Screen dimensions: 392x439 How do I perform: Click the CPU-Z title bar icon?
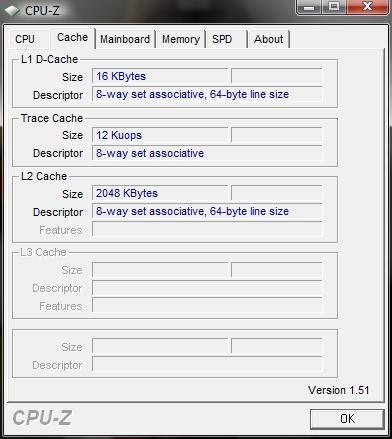(x=13, y=10)
